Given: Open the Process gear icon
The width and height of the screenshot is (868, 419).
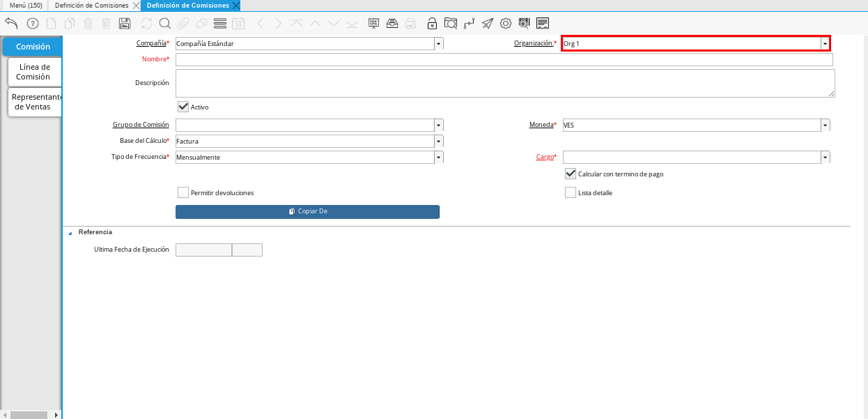Looking at the screenshot, I should (506, 23).
